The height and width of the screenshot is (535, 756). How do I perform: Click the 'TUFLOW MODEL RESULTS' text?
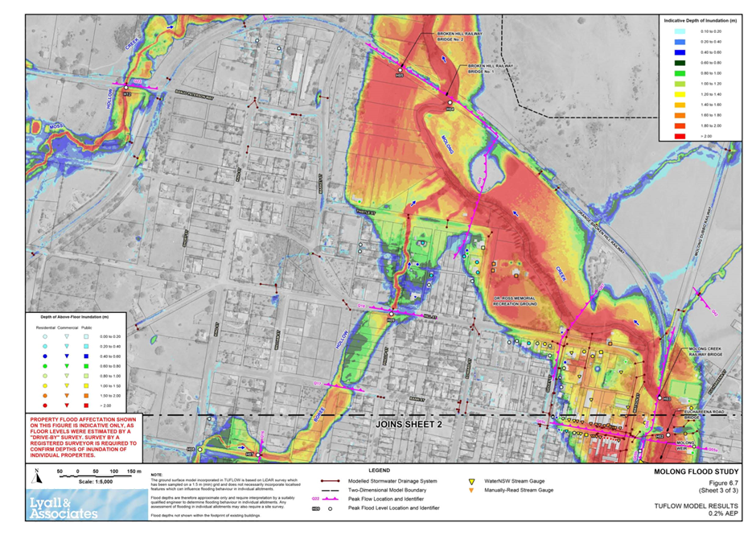(696, 506)
